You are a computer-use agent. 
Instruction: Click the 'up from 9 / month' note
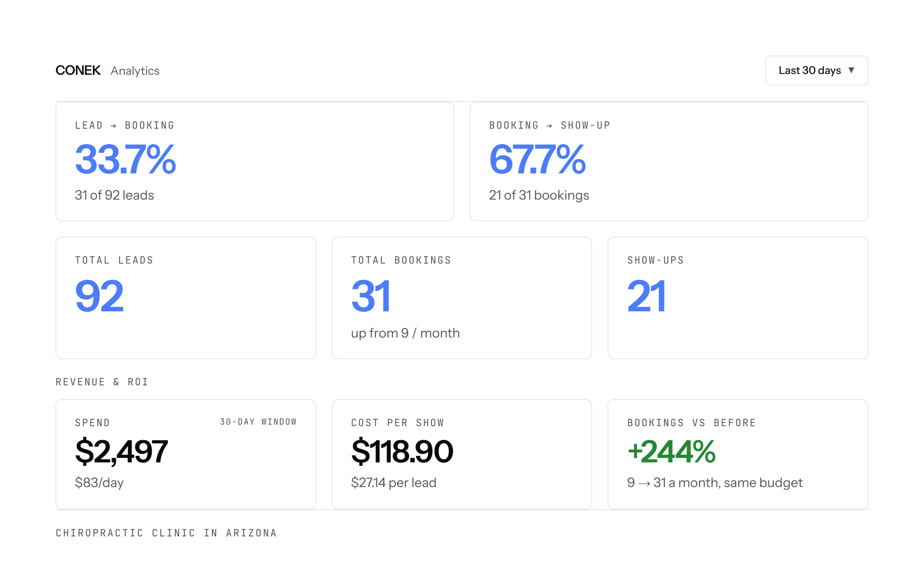405,333
